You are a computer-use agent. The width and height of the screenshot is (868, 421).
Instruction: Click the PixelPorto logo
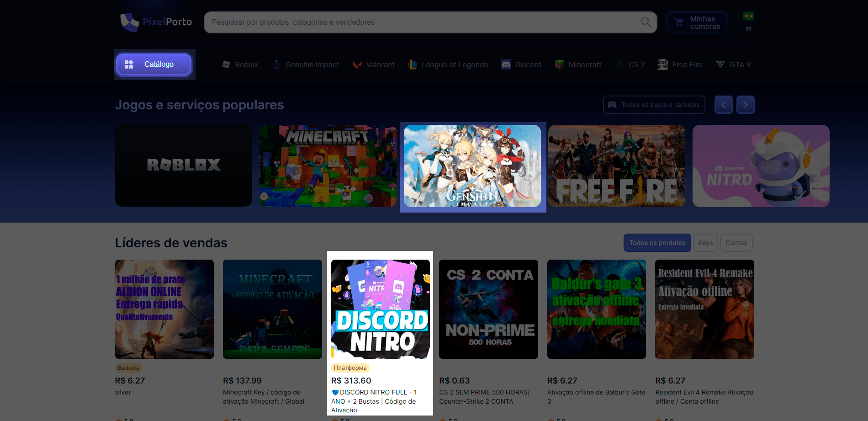click(x=156, y=22)
